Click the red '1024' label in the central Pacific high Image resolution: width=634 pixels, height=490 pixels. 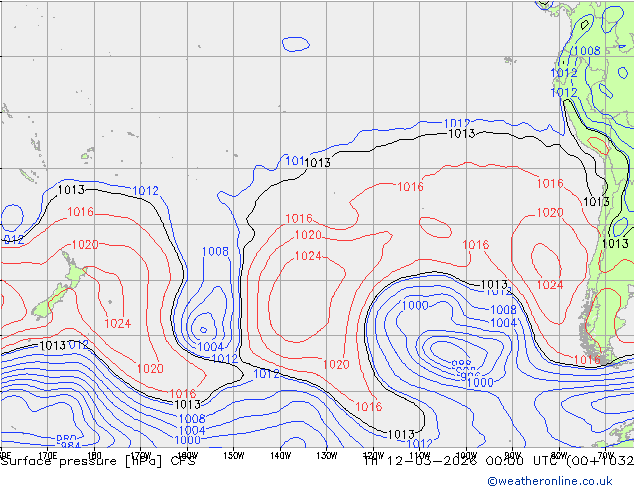tap(308, 256)
